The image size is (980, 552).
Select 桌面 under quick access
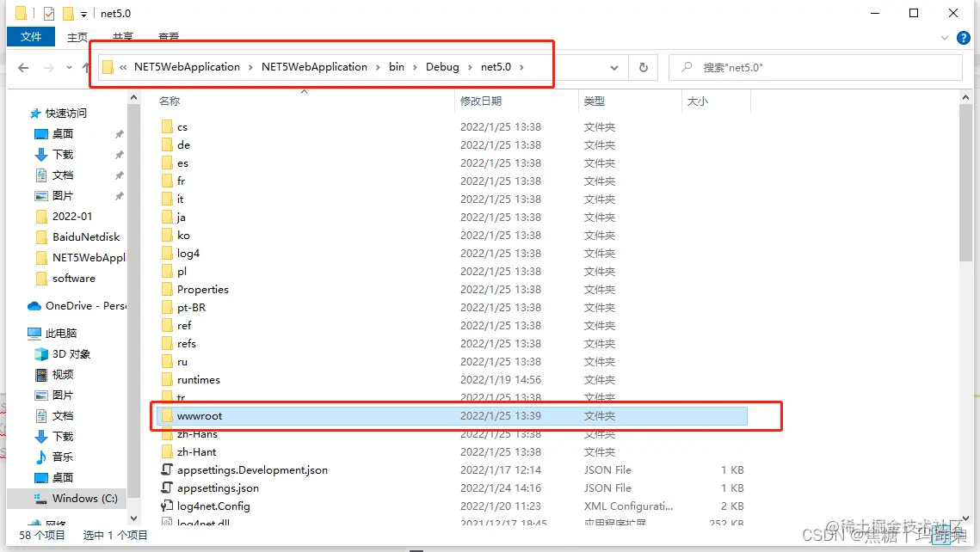(63, 133)
